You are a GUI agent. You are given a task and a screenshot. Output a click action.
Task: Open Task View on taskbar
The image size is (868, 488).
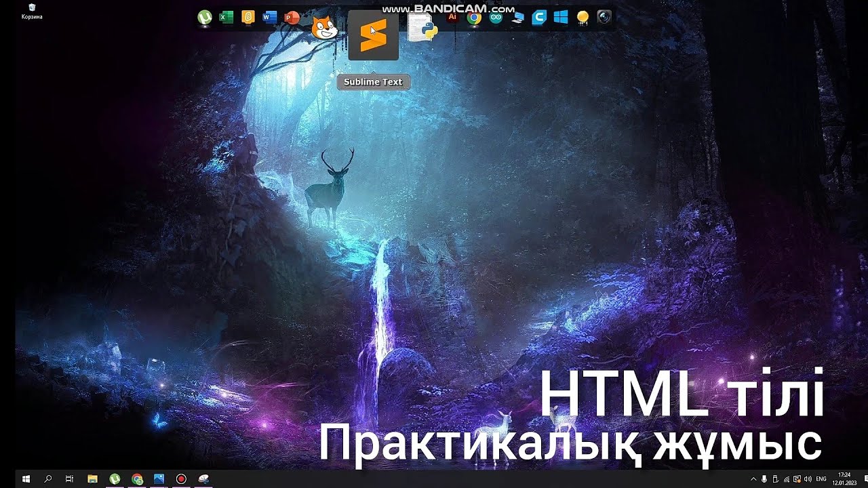[x=69, y=479]
